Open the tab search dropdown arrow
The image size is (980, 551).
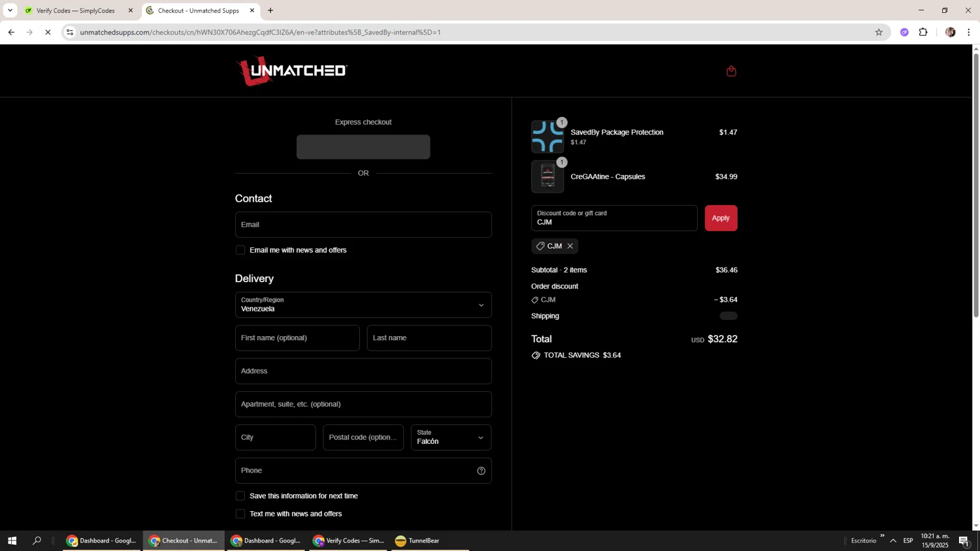click(10, 10)
